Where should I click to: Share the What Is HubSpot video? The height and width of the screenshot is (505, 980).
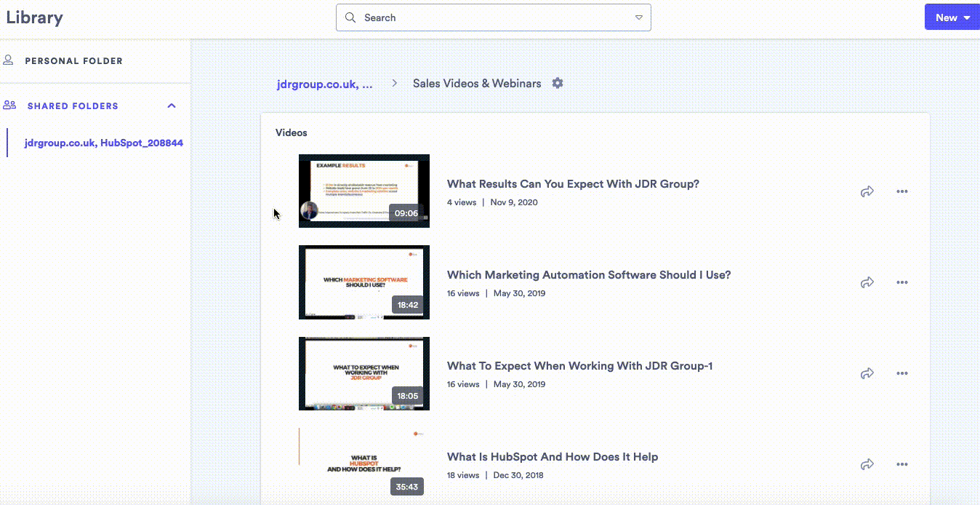coord(867,464)
